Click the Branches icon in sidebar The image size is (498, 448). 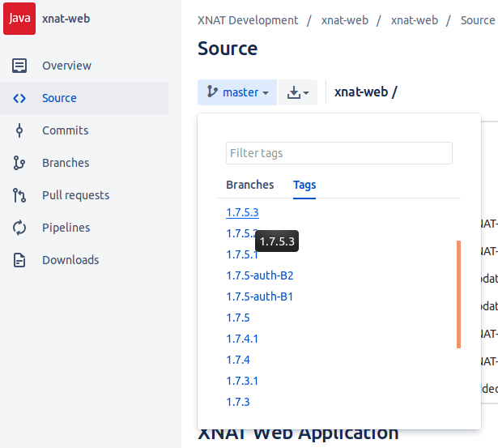pyautogui.click(x=19, y=163)
